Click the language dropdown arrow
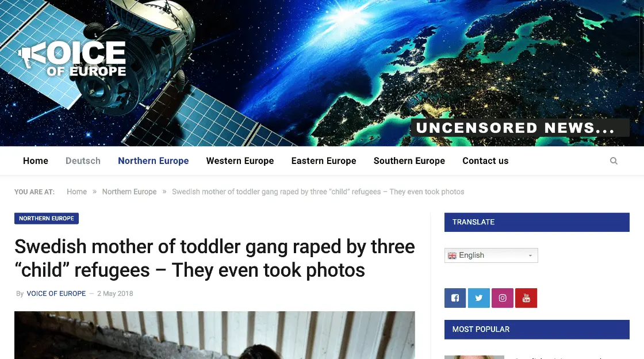This screenshot has width=644, height=359. [530, 255]
